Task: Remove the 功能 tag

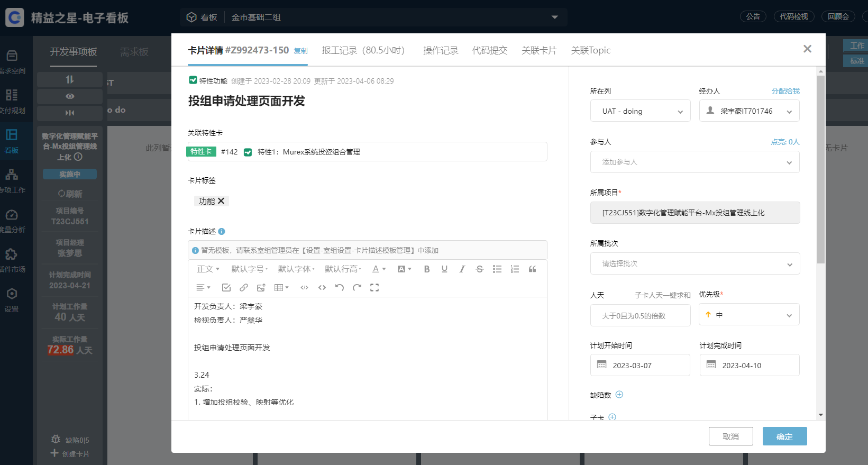Action: coord(221,201)
